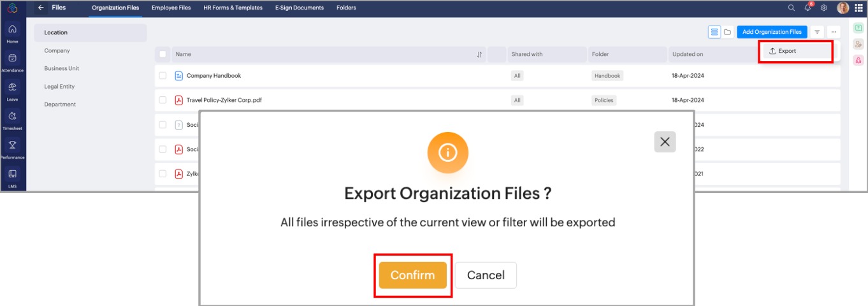This screenshot has width=868, height=306.
Task: Open the Performance trophy icon
Action: coord(12,145)
